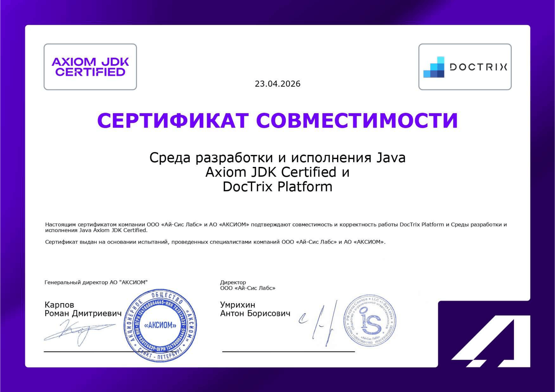
Task: Click the blue round АКСИОМ stamp
Action: pyautogui.click(x=160, y=325)
